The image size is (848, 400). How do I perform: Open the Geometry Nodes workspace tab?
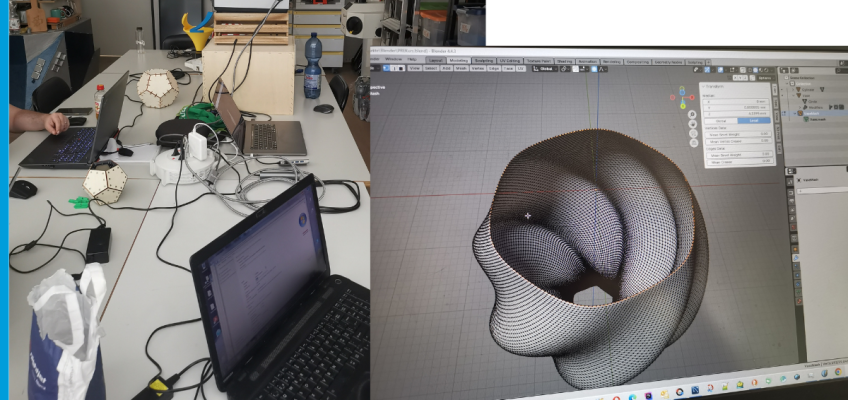(668, 62)
